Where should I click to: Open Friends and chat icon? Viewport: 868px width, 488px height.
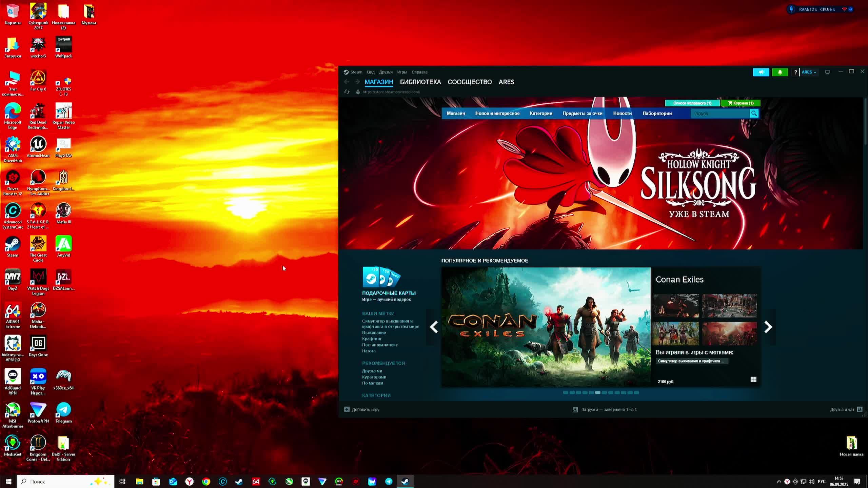pos(860,409)
